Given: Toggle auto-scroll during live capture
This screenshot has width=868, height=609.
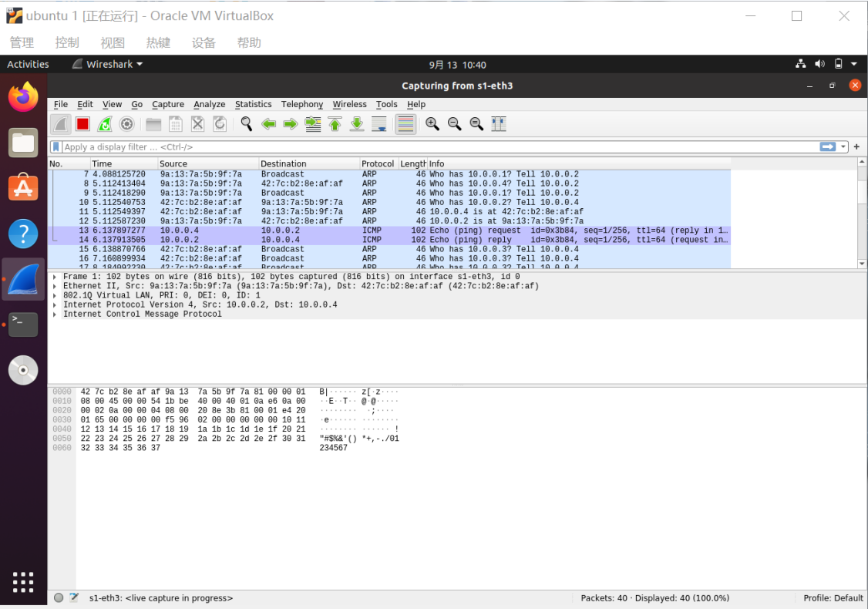Looking at the screenshot, I should pos(379,124).
